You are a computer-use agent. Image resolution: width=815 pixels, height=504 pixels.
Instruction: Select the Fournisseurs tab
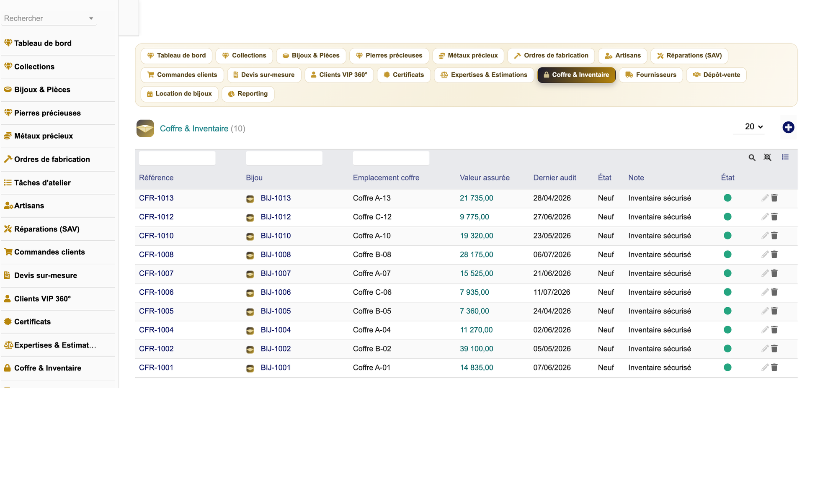coord(651,75)
